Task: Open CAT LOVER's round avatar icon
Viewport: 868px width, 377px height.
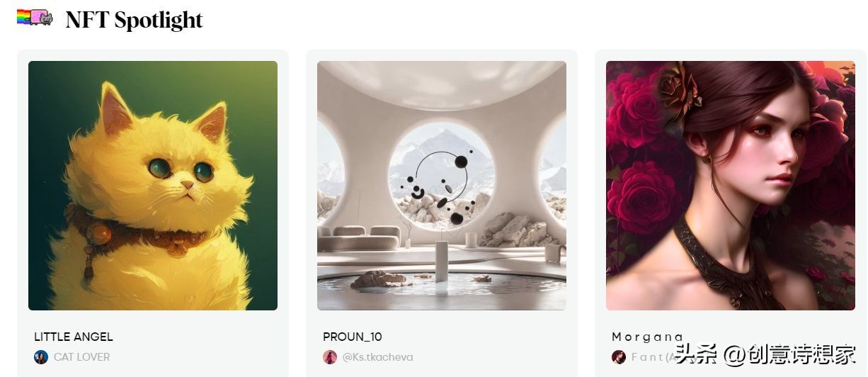Action: click(x=41, y=357)
